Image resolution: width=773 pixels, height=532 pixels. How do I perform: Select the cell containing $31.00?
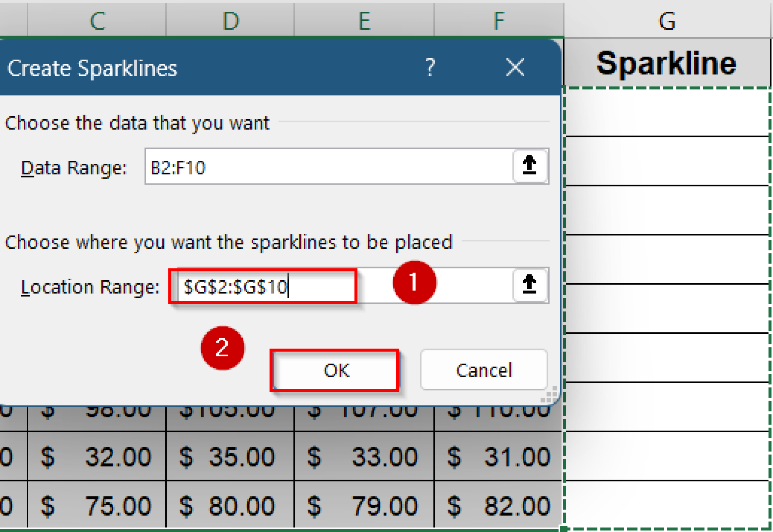(x=498, y=457)
